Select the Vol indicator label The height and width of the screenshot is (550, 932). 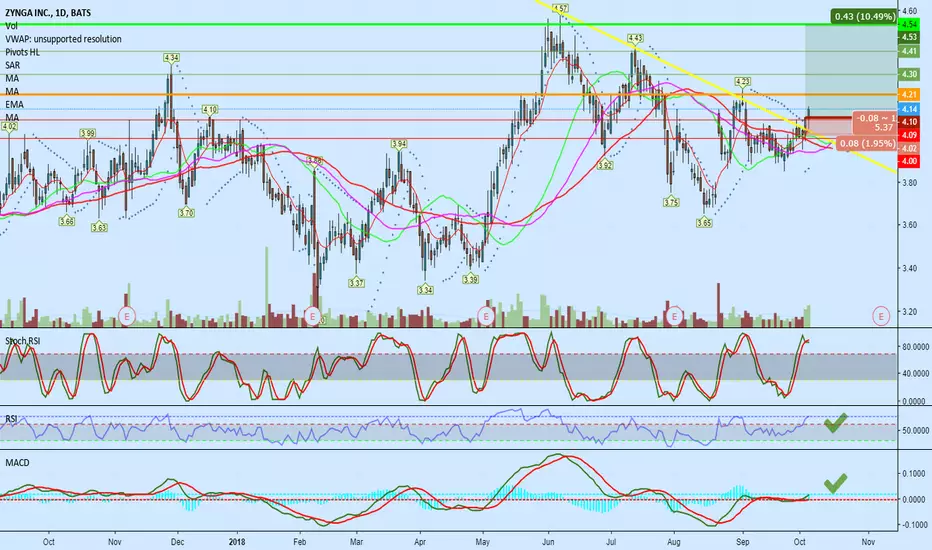(x=12, y=26)
